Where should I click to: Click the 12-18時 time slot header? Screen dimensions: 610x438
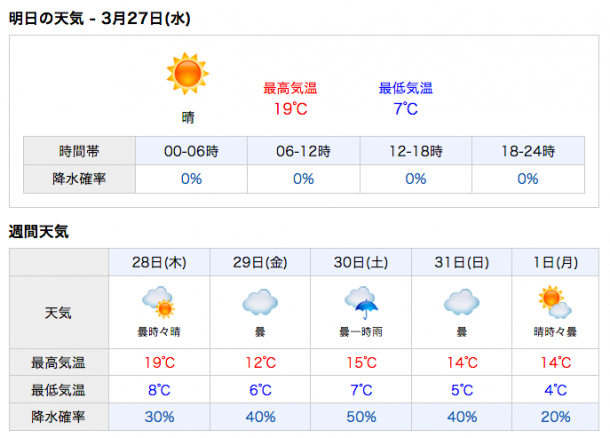(x=416, y=151)
